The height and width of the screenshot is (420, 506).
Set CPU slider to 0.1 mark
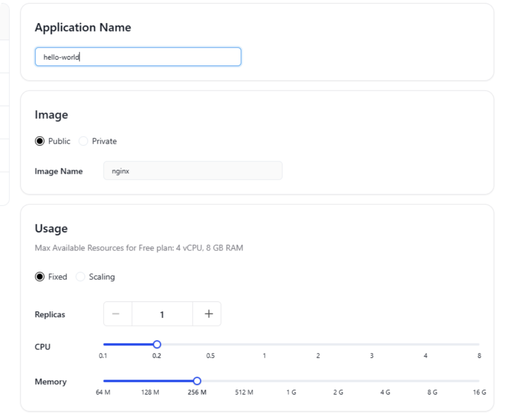coord(104,344)
